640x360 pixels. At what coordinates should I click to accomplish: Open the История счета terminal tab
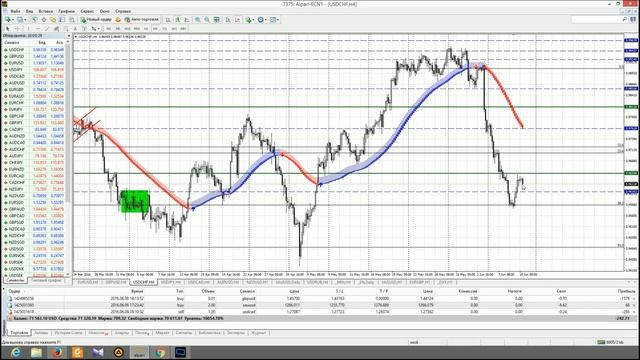coord(69,333)
